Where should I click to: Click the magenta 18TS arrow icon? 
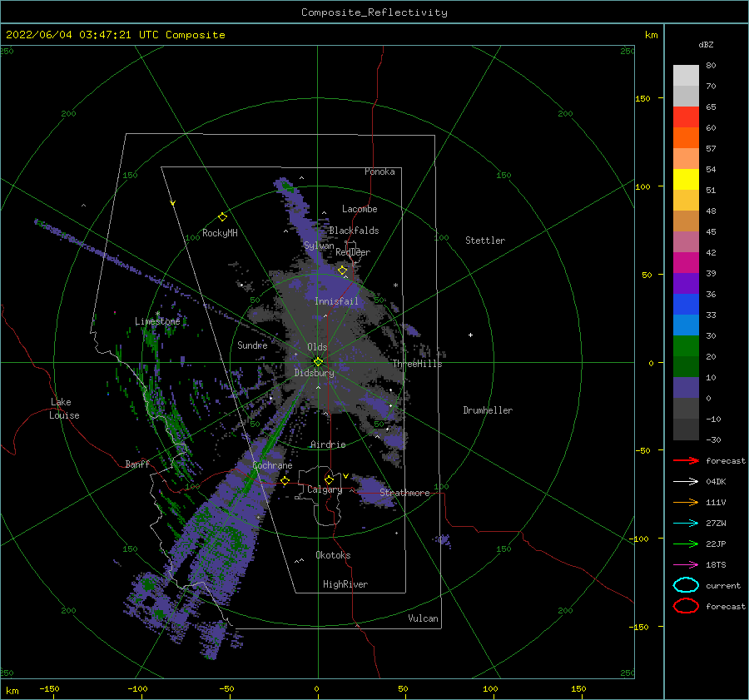[686, 565]
